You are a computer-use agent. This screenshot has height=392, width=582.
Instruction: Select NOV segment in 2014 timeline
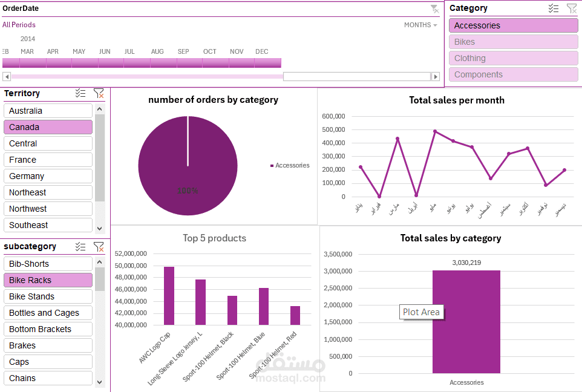[241, 63]
